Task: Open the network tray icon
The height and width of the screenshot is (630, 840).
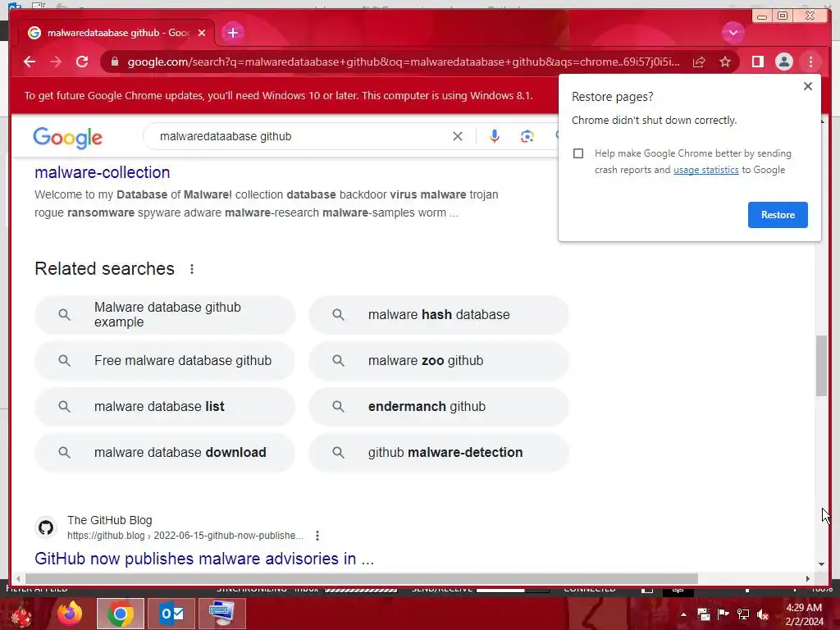Action: 743,614
